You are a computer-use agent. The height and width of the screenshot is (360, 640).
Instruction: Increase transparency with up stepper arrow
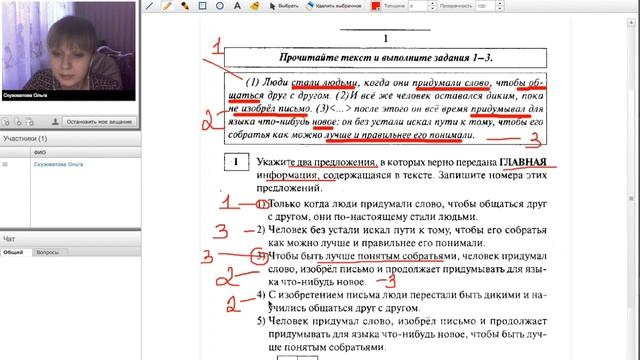pyautogui.click(x=500, y=4)
